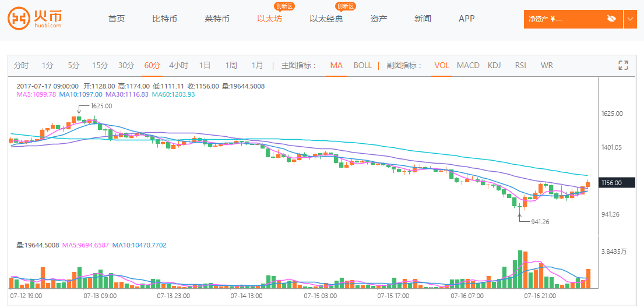644x308 pixels.
Task: Select the 60分 chart interval
Action: (152, 65)
